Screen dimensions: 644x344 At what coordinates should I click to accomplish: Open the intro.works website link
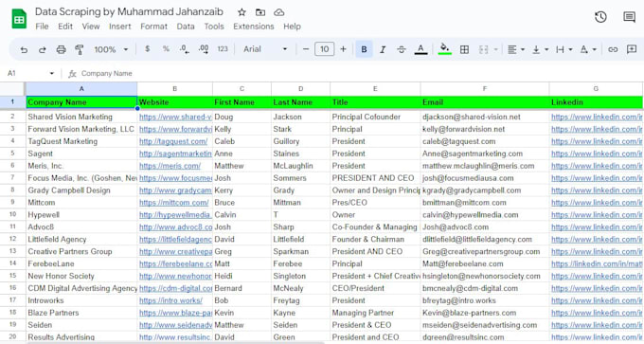[x=170, y=300]
